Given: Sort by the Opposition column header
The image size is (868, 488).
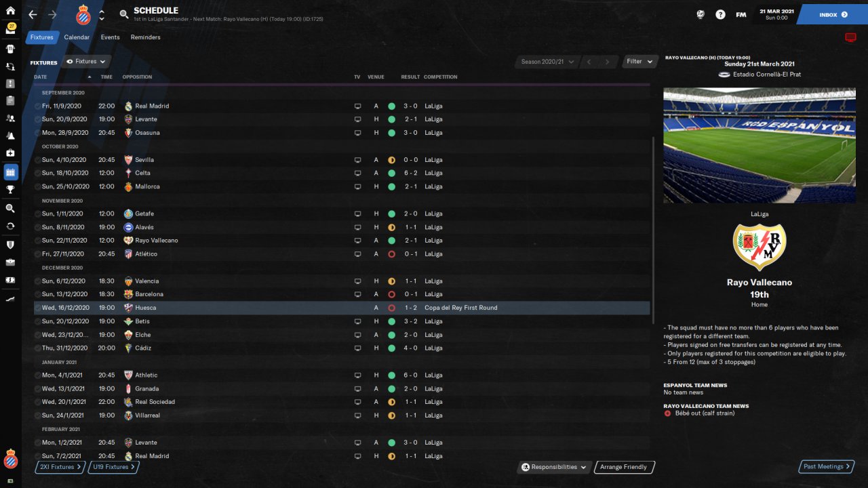Looking at the screenshot, I should click(137, 77).
